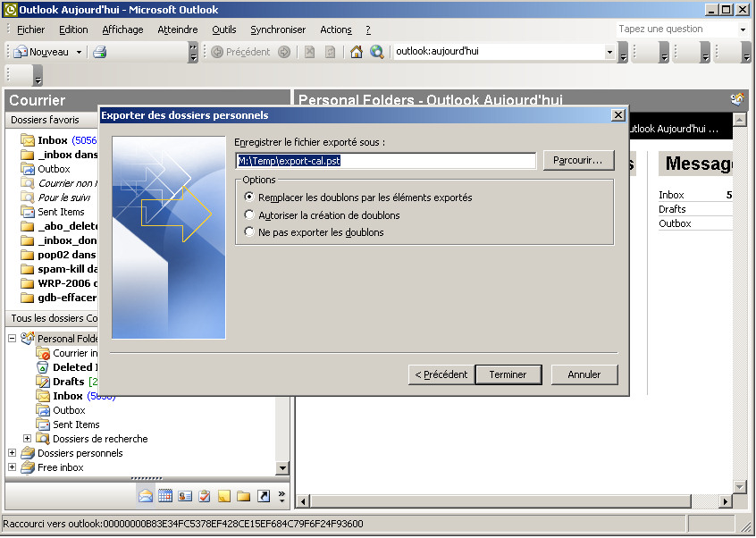
Task: Open the Notes view icon
Action: tap(224, 496)
